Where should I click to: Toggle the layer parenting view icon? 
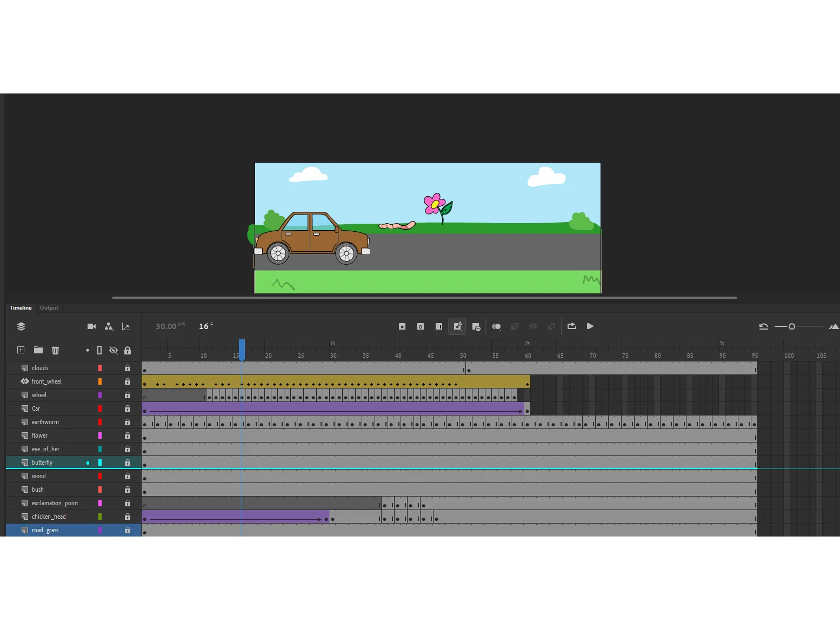pyautogui.click(x=109, y=326)
